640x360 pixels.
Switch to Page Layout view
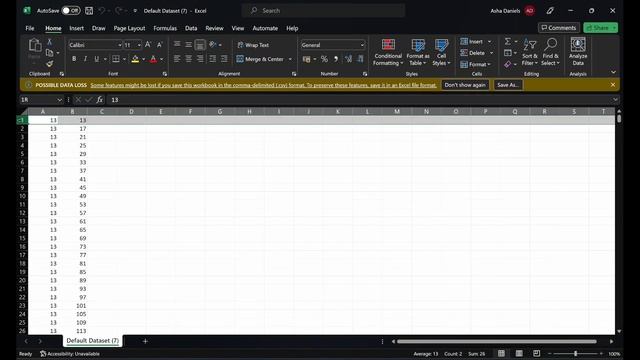point(519,353)
